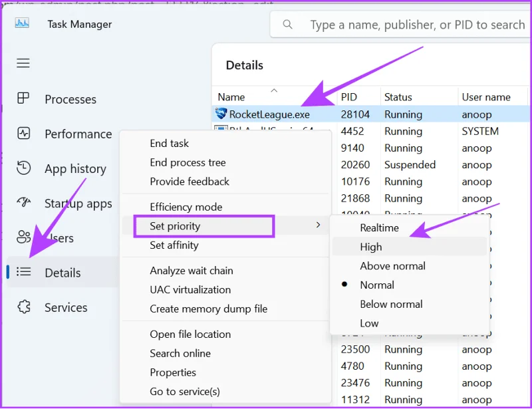The height and width of the screenshot is (409, 532).
Task: Click the Name column sort arrow
Action: coord(274,90)
